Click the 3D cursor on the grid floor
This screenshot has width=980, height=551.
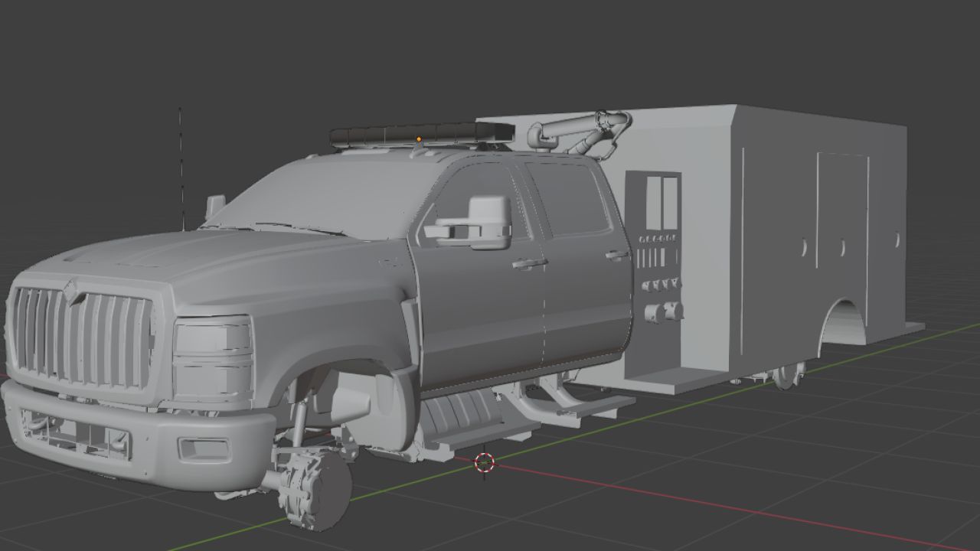point(485,462)
